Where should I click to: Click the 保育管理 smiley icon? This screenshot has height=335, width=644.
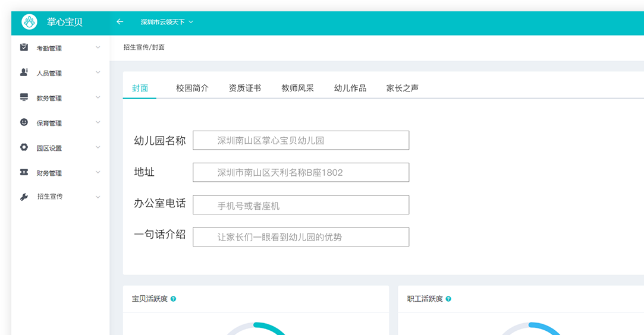pos(24,122)
